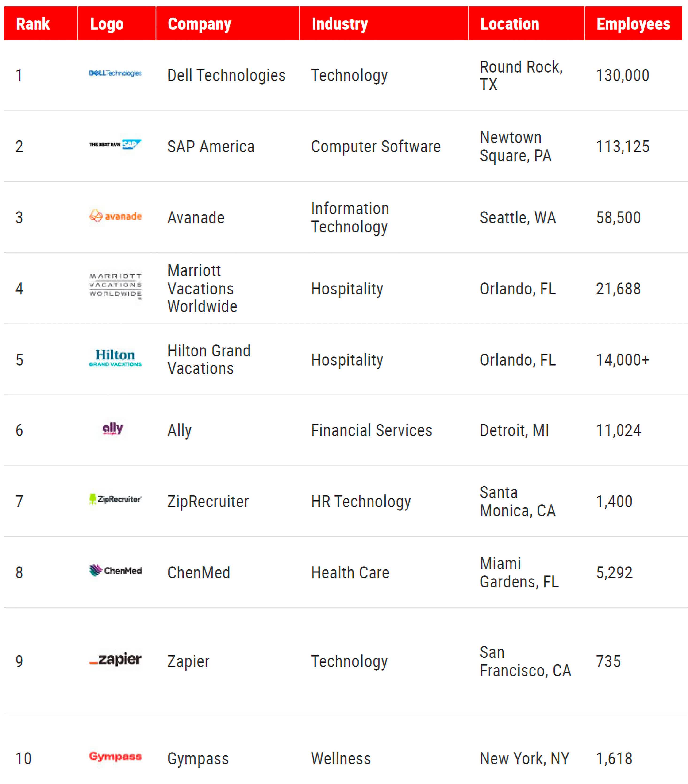Click the Zapier logo

(115, 659)
